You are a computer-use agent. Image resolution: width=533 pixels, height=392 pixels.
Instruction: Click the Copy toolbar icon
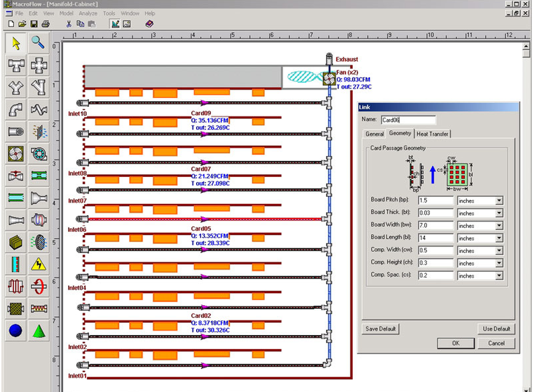point(80,24)
